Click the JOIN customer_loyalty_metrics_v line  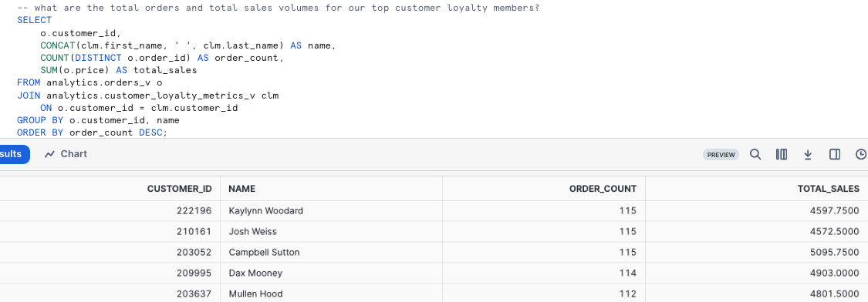148,95
